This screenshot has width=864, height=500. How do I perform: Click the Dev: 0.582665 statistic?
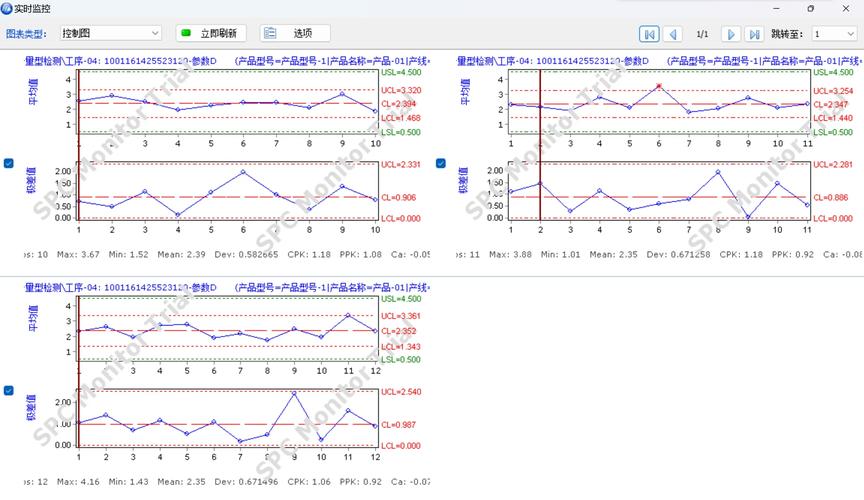246,255
